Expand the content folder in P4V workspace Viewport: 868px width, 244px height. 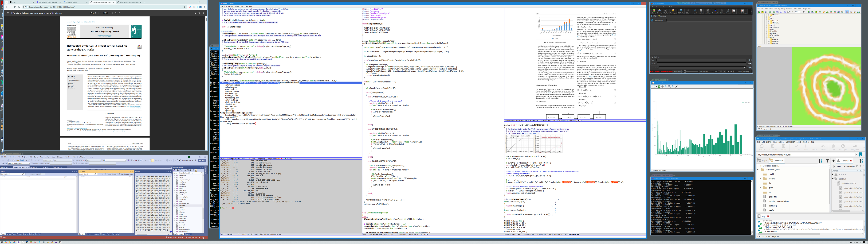tap(760, 179)
